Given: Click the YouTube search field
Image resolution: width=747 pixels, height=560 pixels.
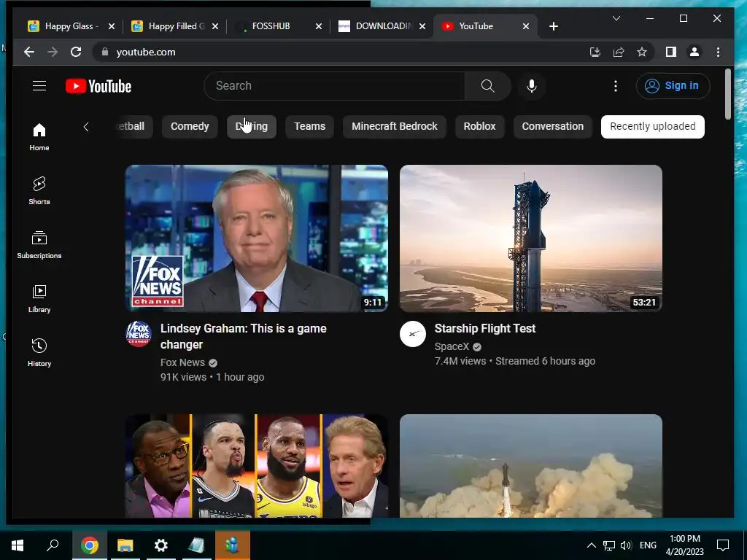Looking at the screenshot, I should tap(334, 86).
